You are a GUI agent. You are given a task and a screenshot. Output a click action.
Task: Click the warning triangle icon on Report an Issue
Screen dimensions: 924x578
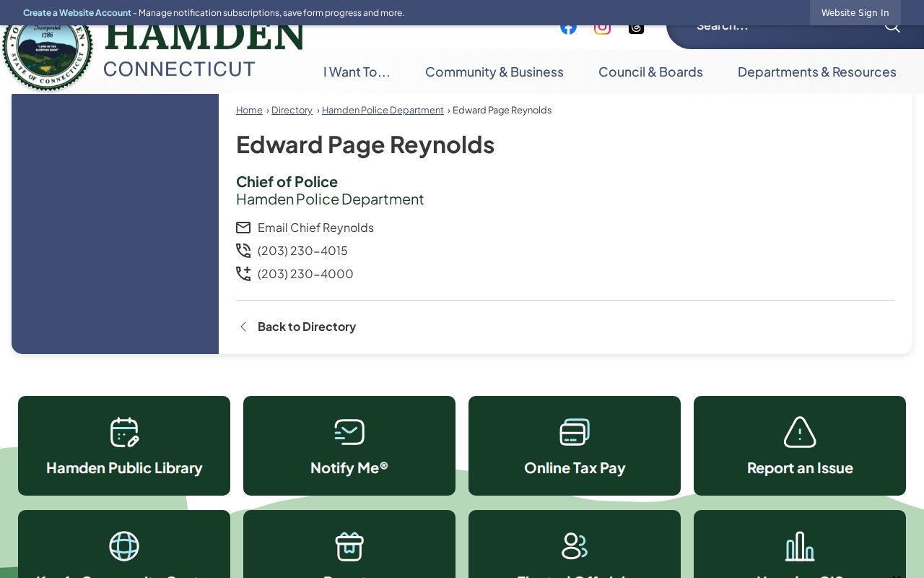[x=800, y=432]
